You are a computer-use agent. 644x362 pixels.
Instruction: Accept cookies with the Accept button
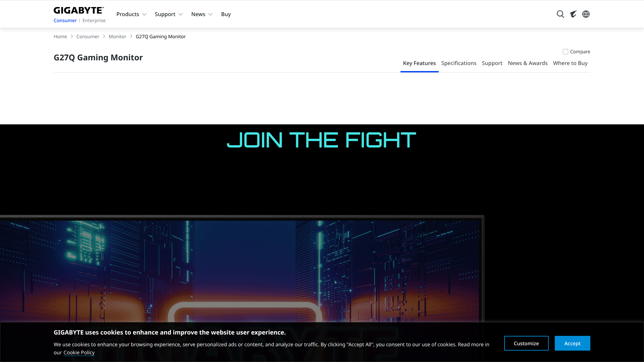click(572, 343)
